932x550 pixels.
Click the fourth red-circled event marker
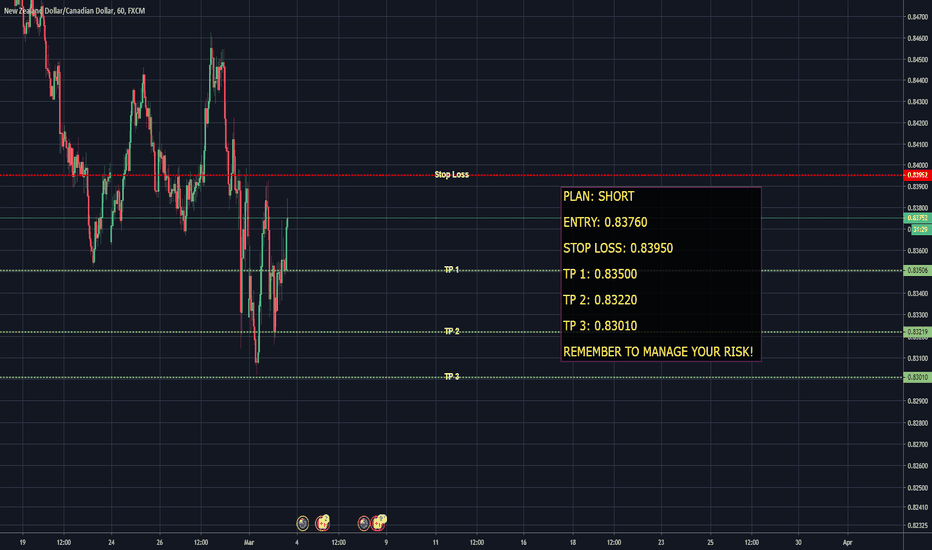tap(380, 522)
